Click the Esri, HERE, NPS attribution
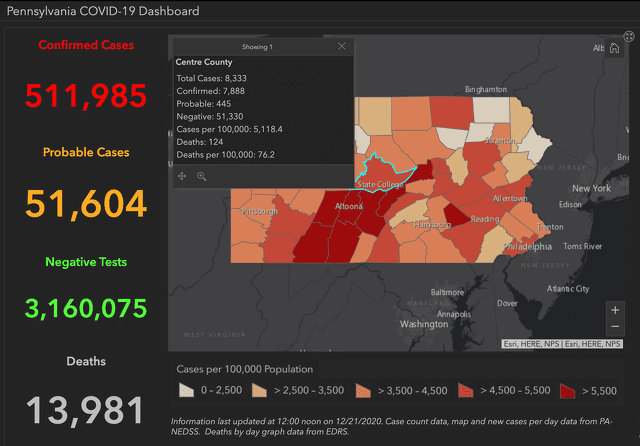 (x=562, y=343)
